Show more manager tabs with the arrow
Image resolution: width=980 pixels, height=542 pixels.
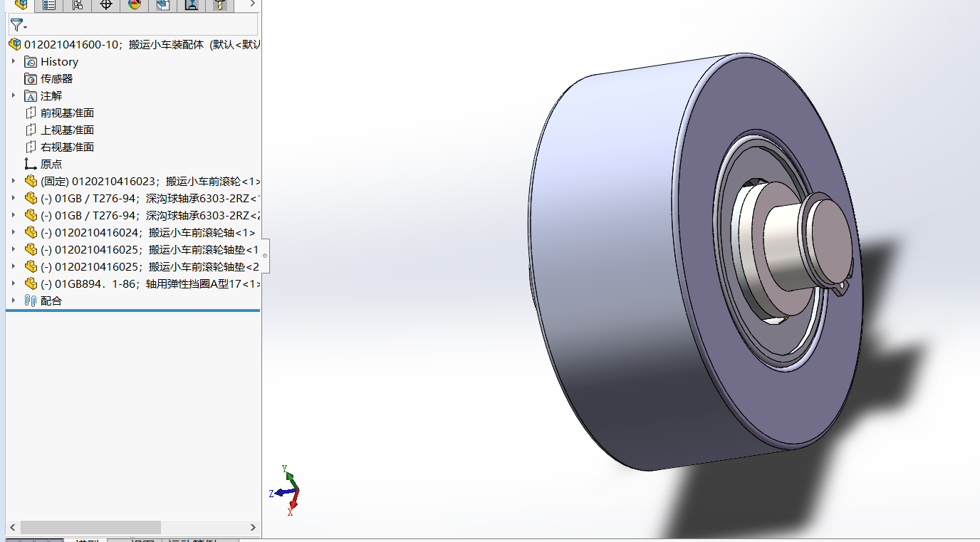[252, 4]
